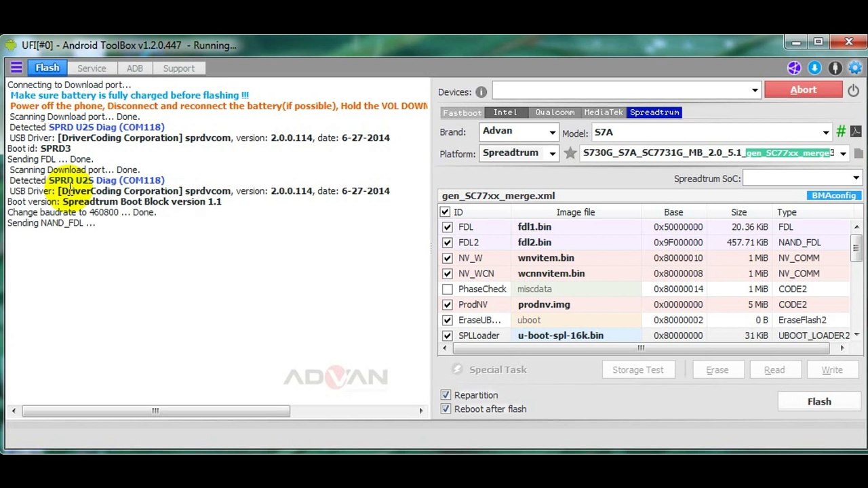
Task: Click the favorite star icon
Action: click(570, 153)
